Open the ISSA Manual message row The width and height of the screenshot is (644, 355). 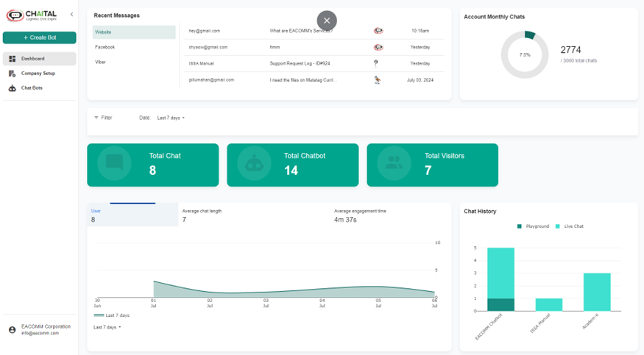pos(314,63)
